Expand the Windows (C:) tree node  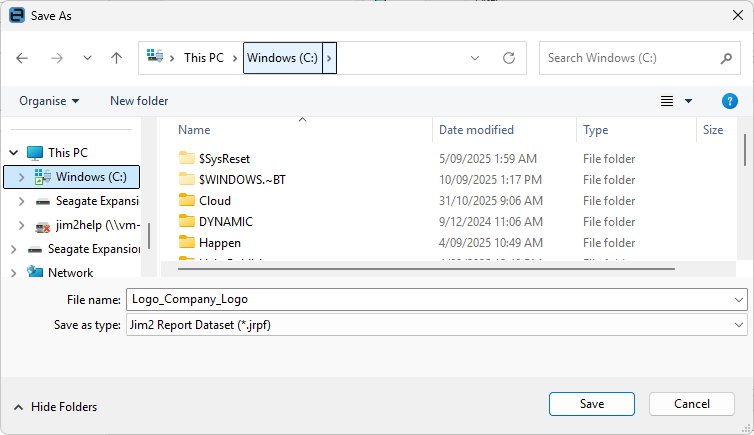(21, 177)
